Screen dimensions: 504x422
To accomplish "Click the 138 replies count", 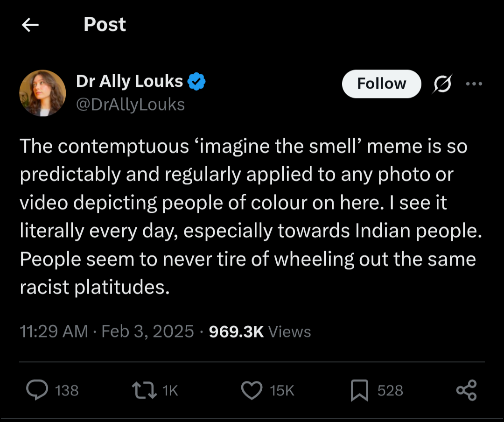I will (x=67, y=390).
